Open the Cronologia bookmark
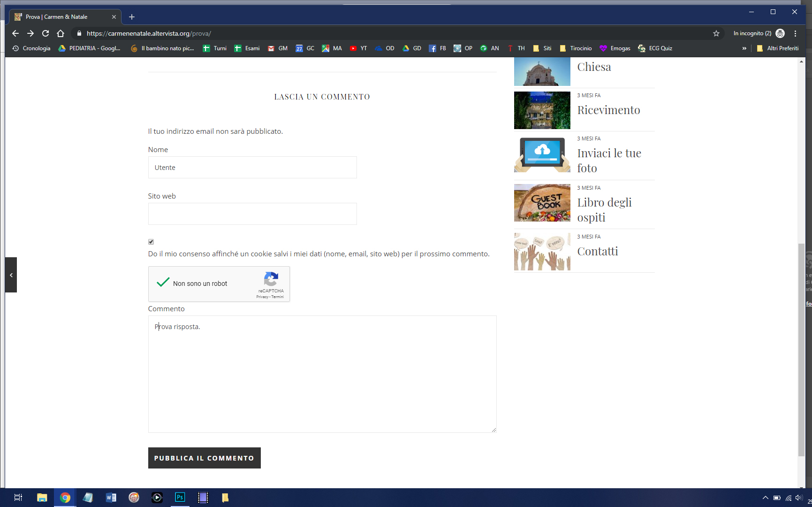This screenshot has width=812, height=507. [x=31, y=48]
